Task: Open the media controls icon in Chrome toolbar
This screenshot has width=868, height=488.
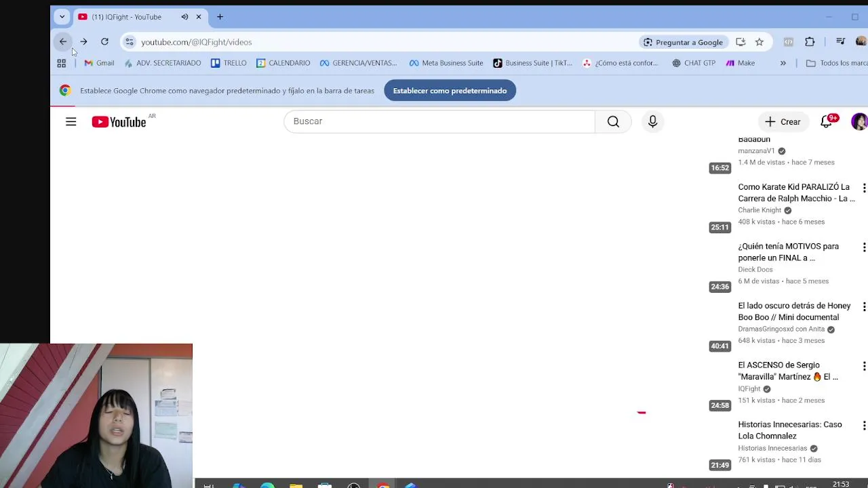Action: coord(841,42)
